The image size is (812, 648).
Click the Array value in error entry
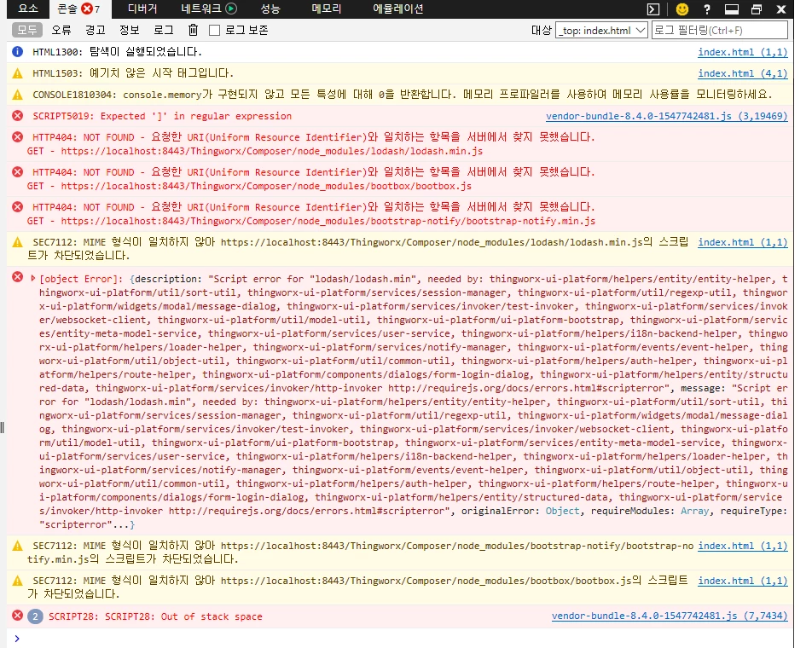pyautogui.click(x=695, y=511)
